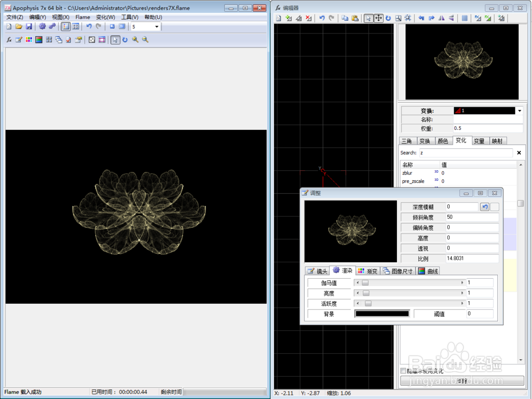Toggle the grid display in the editor
Screen dimensions: 532x399
pos(464,18)
